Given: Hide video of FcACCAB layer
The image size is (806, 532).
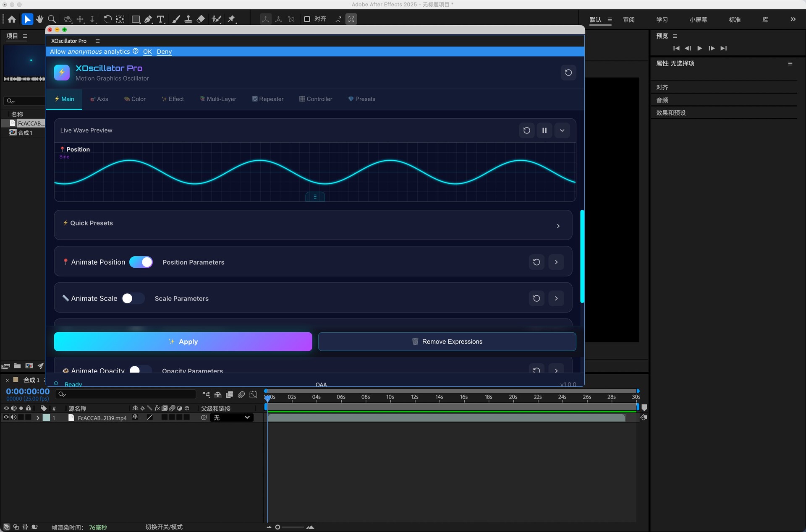Looking at the screenshot, I should (6, 417).
